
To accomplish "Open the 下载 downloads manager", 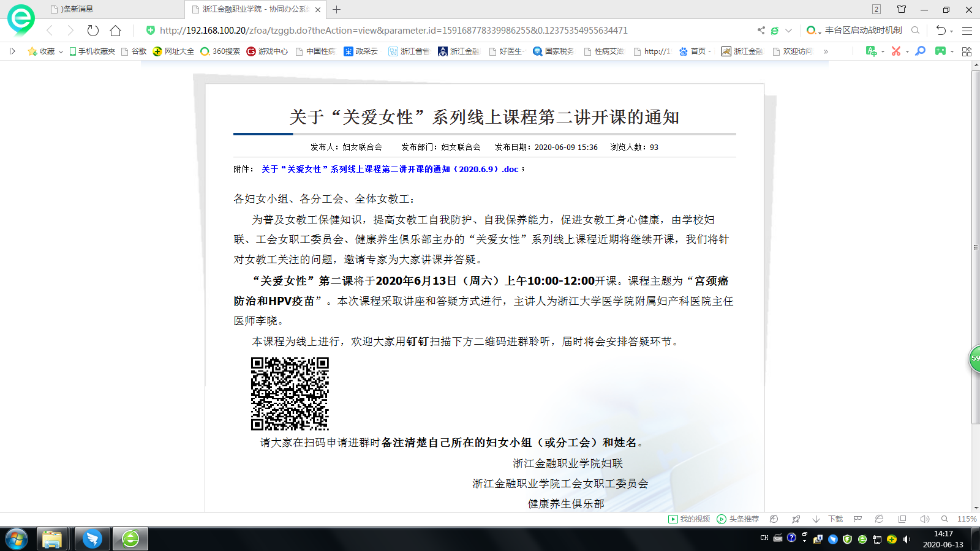I will coord(828,519).
